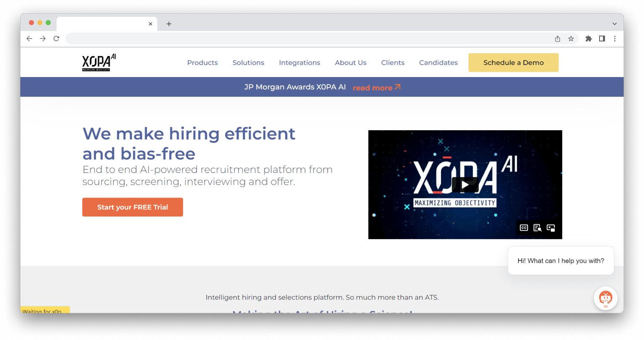Click the X0PA AI logo

(99, 63)
